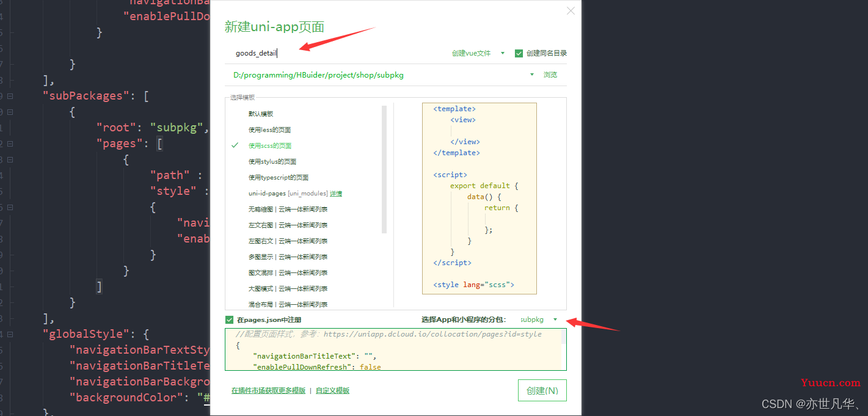Expand the subpkg path history dropdown arrow

(x=532, y=75)
